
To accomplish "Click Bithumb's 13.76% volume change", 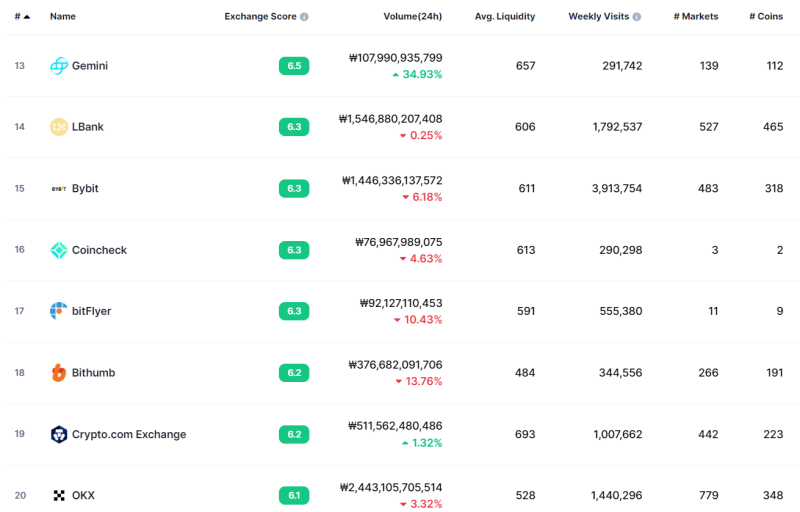I will click(x=419, y=381).
